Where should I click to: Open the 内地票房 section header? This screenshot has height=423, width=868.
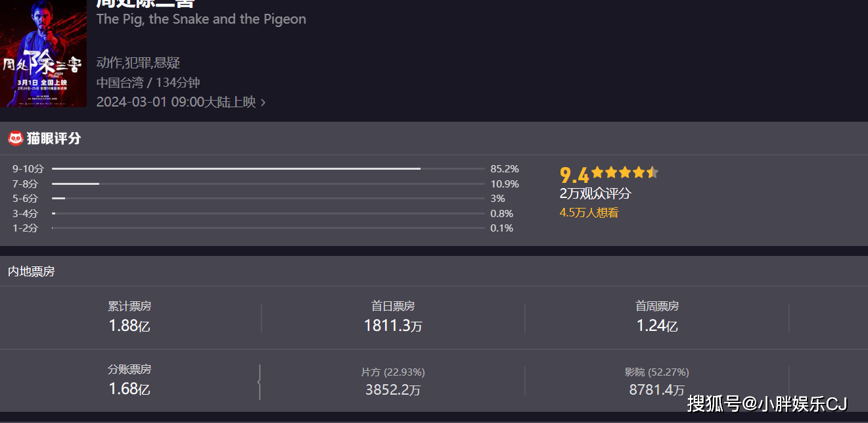pyautogui.click(x=31, y=271)
